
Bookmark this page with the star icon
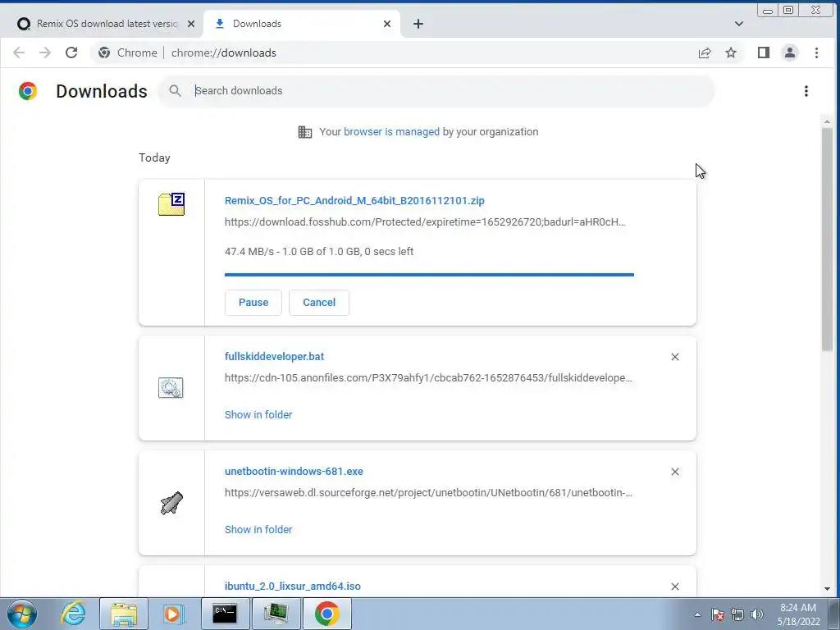(731, 52)
